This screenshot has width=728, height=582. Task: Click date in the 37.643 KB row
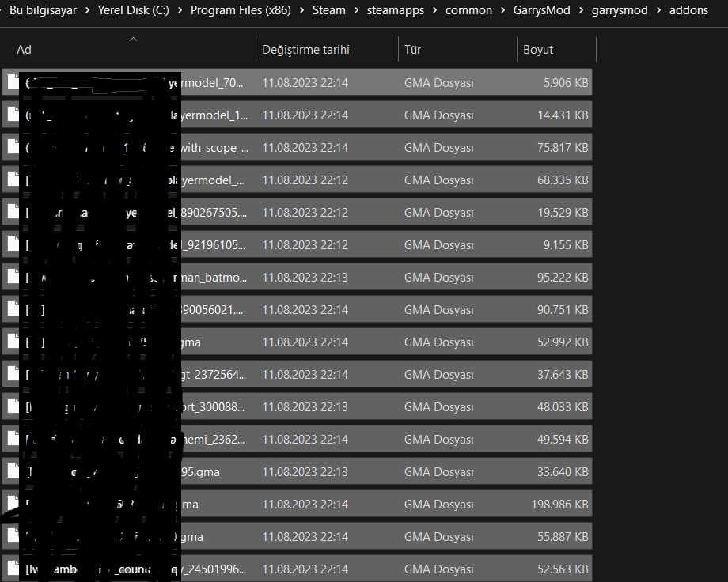pyautogui.click(x=305, y=375)
